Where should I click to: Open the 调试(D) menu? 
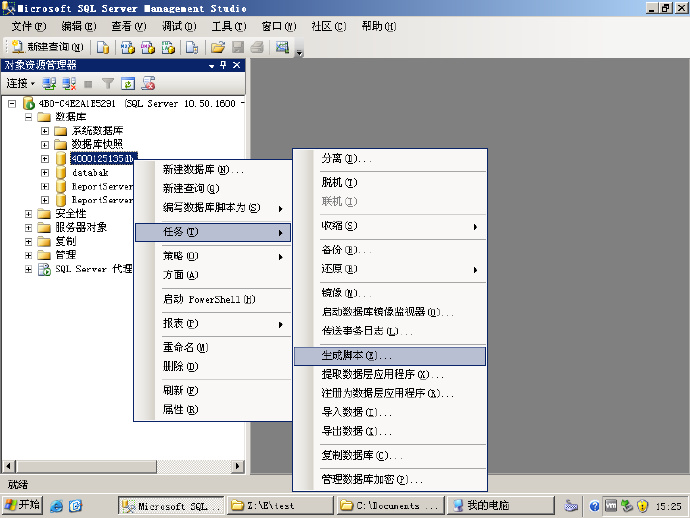[179, 26]
